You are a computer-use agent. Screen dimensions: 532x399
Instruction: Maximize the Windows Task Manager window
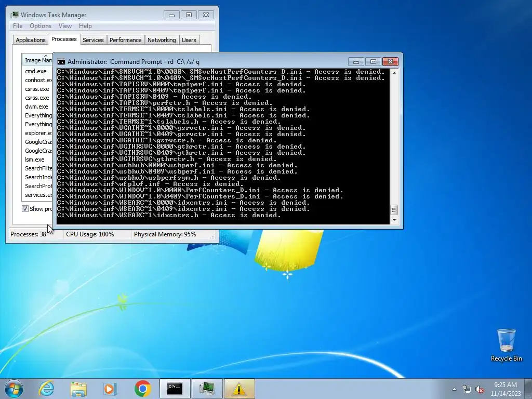point(189,15)
